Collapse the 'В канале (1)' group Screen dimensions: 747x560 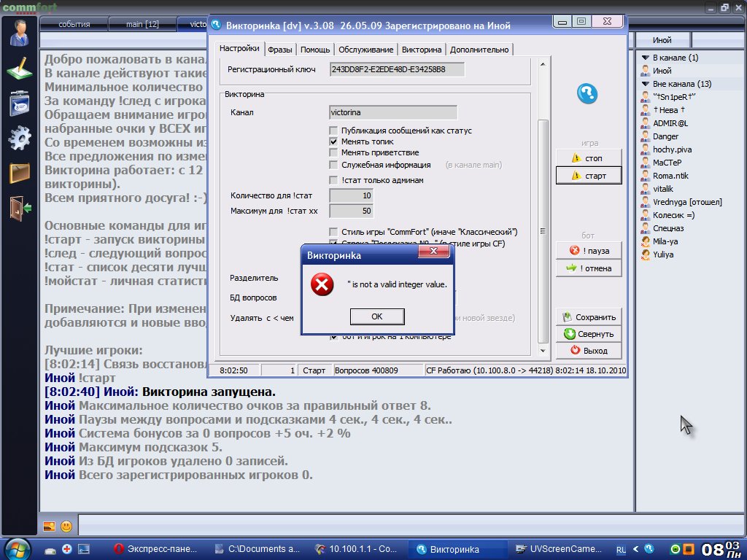point(645,58)
